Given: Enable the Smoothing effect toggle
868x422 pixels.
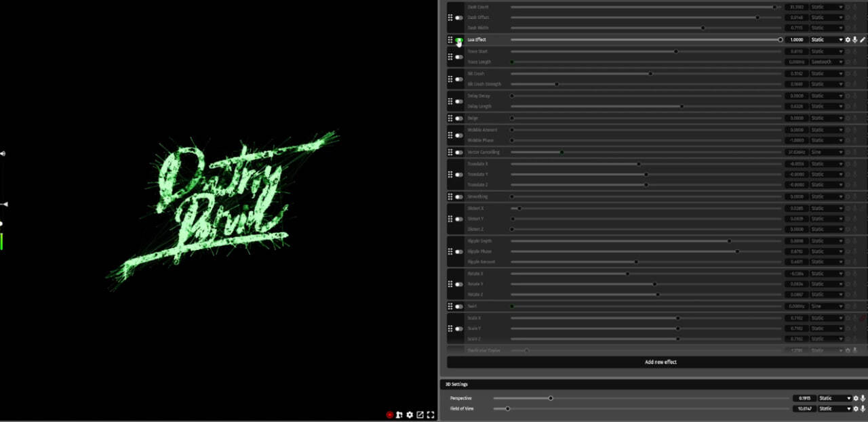Looking at the screenshot, I should point(459,196).
